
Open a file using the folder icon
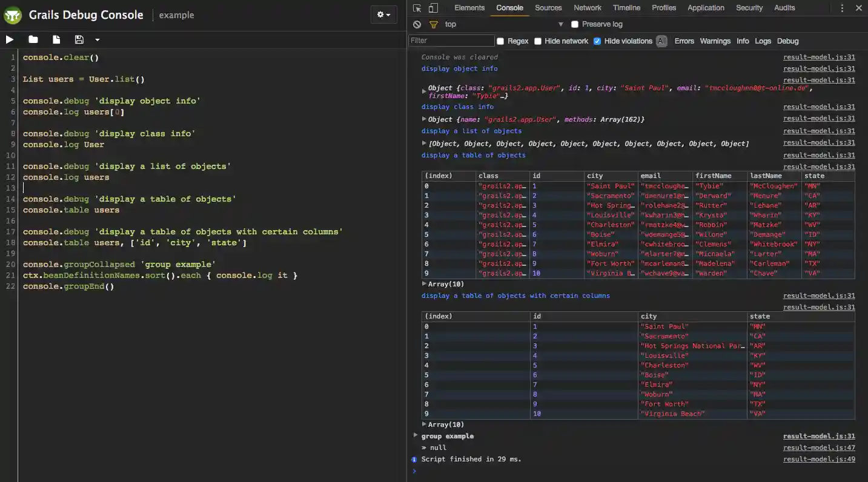[33, 39]
